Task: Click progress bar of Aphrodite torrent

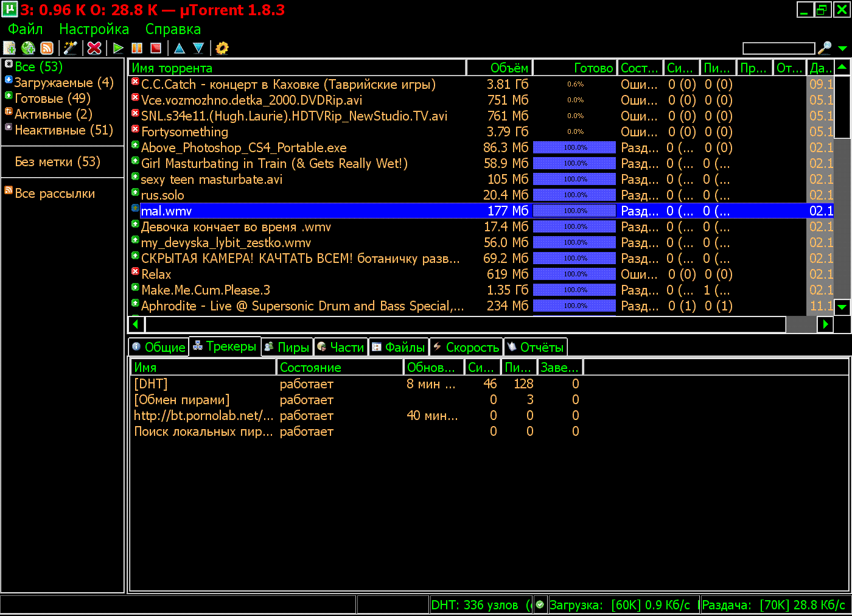Action: [x=574, y=306]
